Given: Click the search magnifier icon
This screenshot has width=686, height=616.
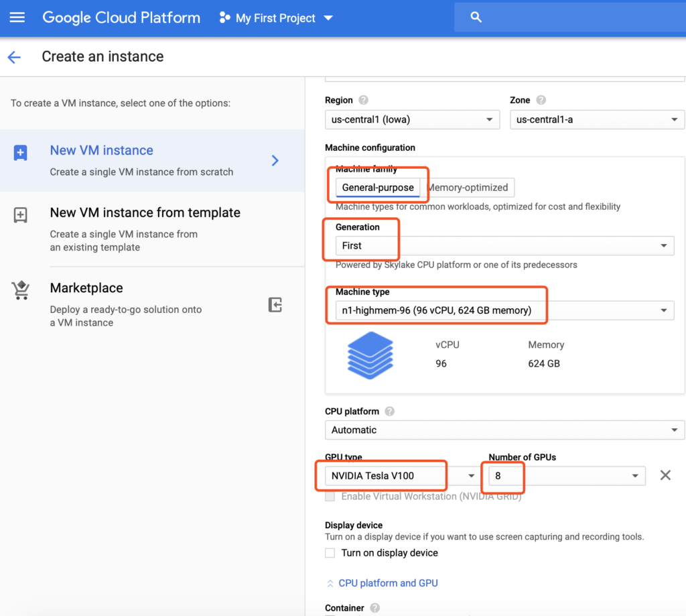Looking at the screenshot, I should point(476,17).
